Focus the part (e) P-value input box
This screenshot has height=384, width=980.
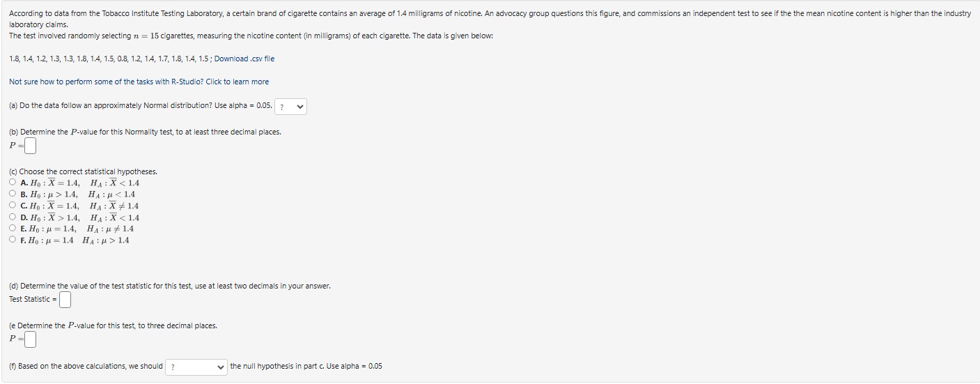(x=30, y=340)
